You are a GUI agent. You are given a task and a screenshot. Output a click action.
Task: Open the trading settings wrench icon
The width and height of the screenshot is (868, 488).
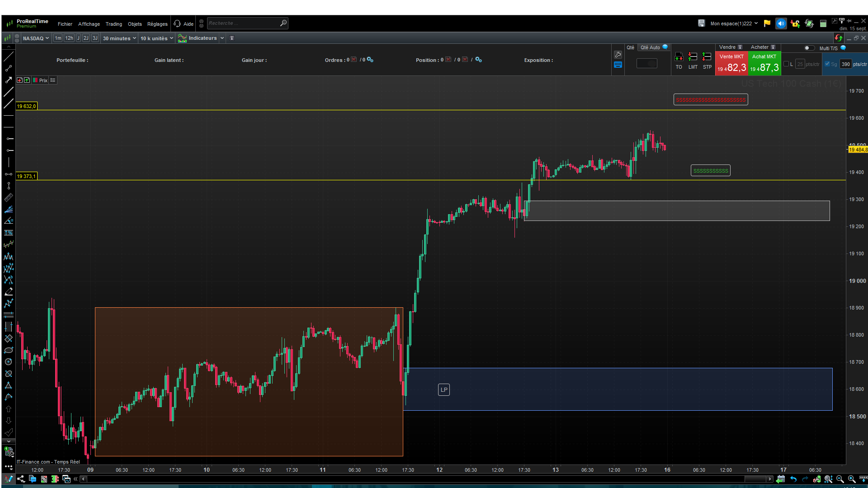618,55
